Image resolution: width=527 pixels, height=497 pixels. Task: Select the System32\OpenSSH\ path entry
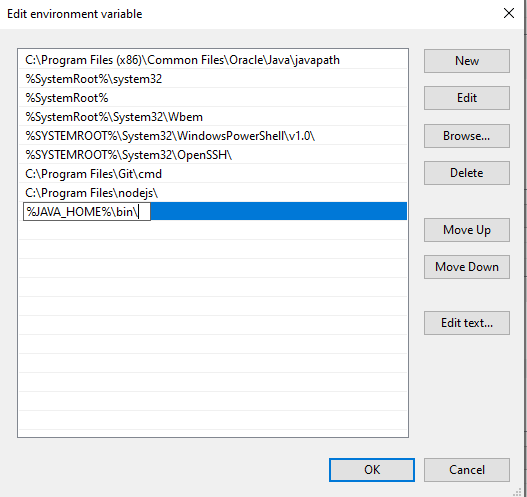tap(213, 155)
